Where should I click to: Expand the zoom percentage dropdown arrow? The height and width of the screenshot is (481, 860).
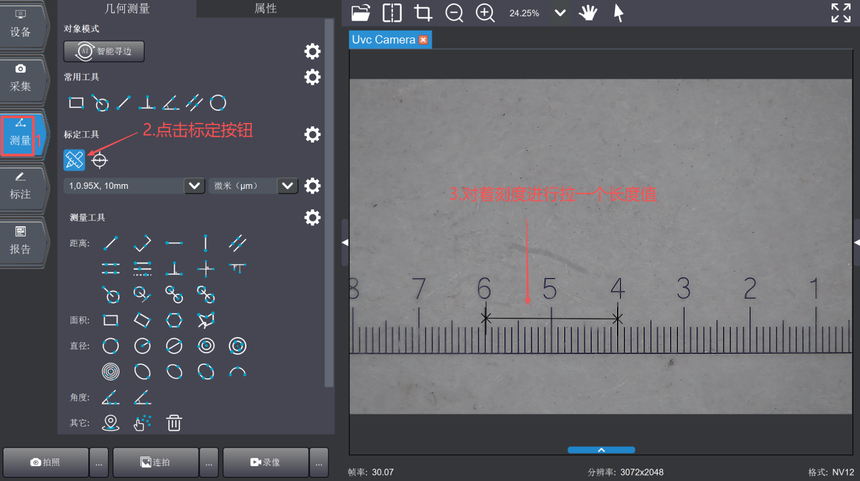[559, 13]
